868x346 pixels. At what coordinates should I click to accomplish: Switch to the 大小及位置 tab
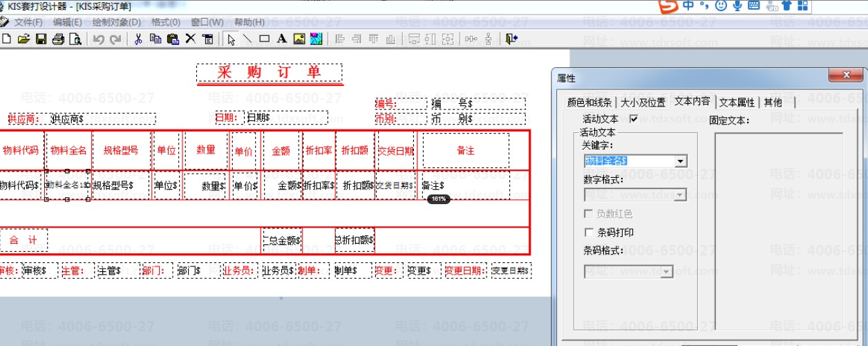point(643,102)
